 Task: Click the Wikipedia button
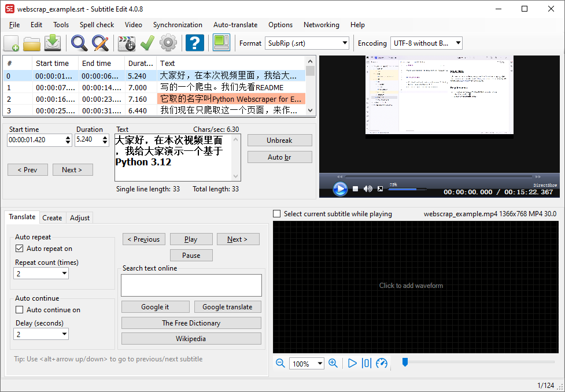(x=191, y=339)
